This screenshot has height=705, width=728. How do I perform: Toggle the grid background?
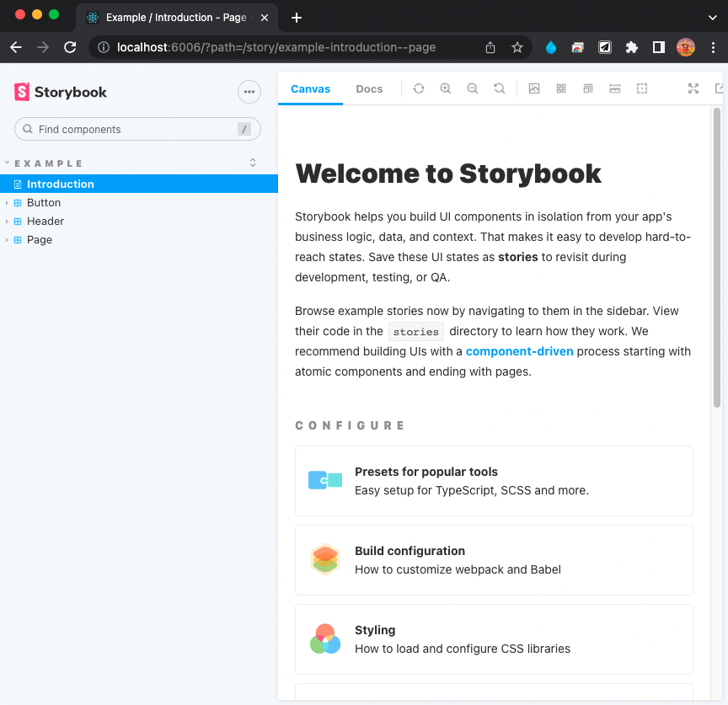point(561,88)
